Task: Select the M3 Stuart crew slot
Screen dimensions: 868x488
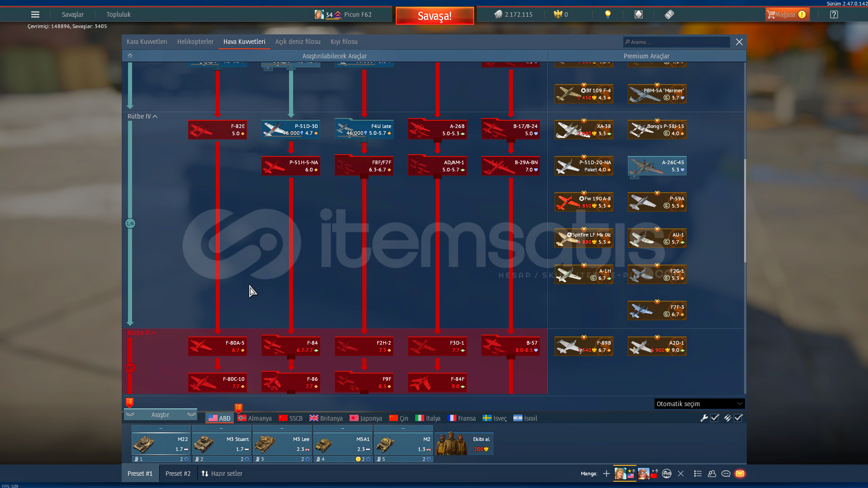Action: click(221, 444)
